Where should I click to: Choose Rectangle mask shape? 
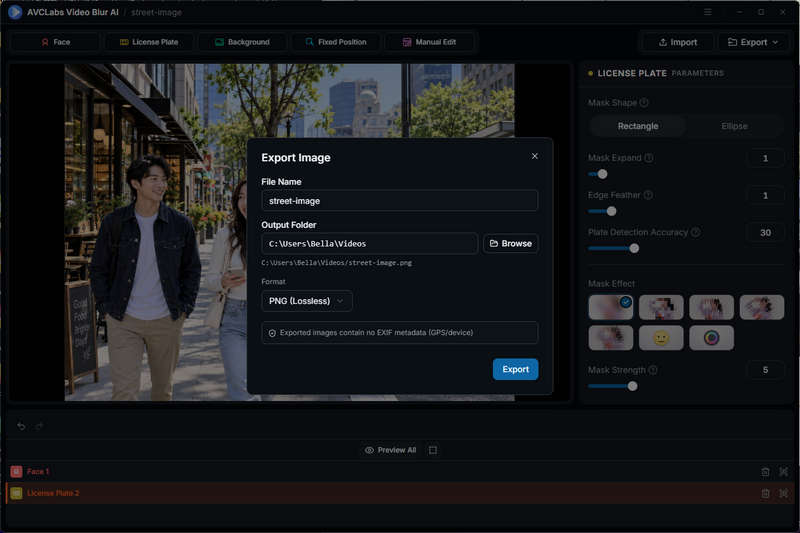638,126
